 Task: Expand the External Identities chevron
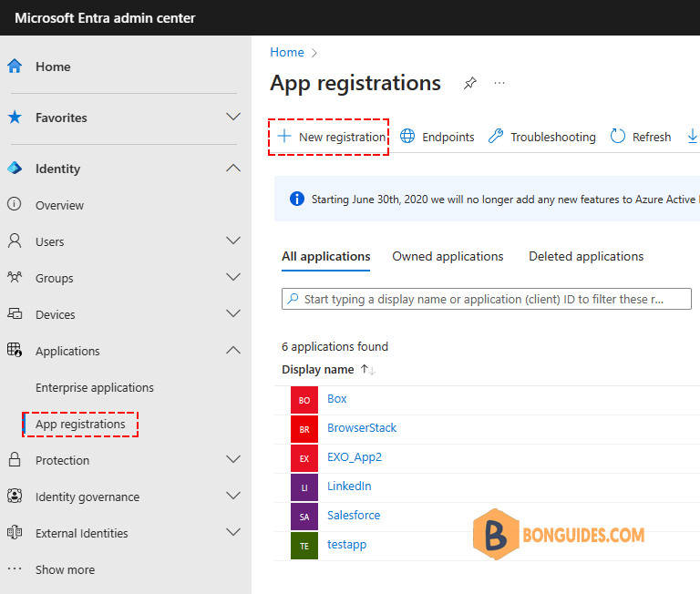point(233,532)
